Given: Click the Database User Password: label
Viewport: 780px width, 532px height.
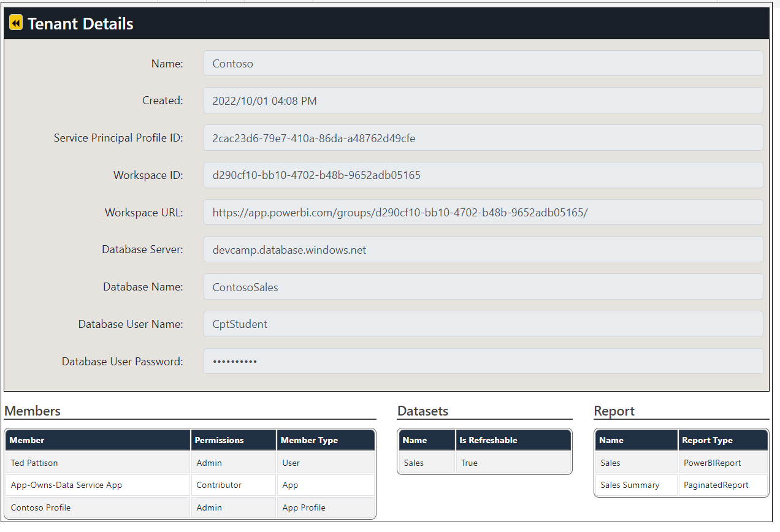Looking at the screenshot, I should coord(123,362).
